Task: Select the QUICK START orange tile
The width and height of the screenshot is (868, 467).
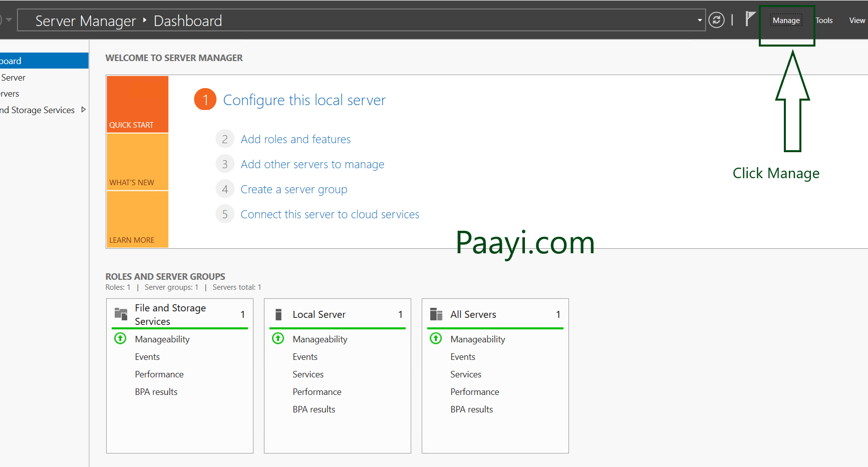Action: 137,104
